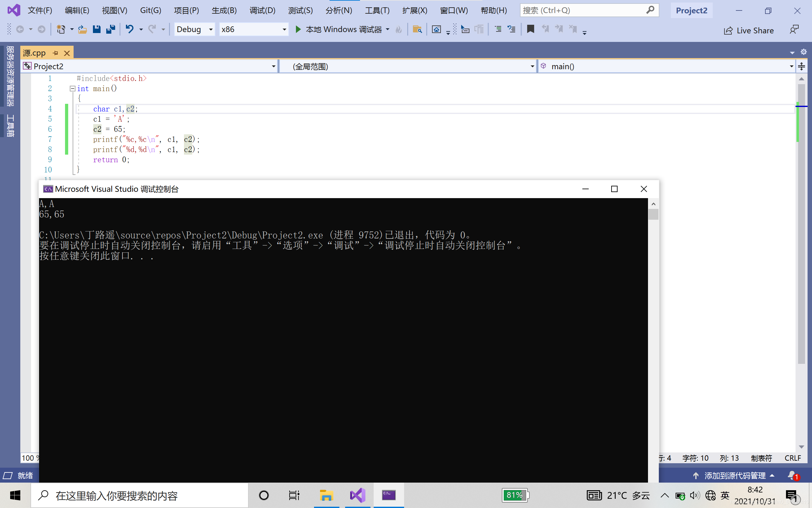Viewport: 812px width, 508px height.
Task: Open the 帮助(H) menu
Action: (494, 10)
